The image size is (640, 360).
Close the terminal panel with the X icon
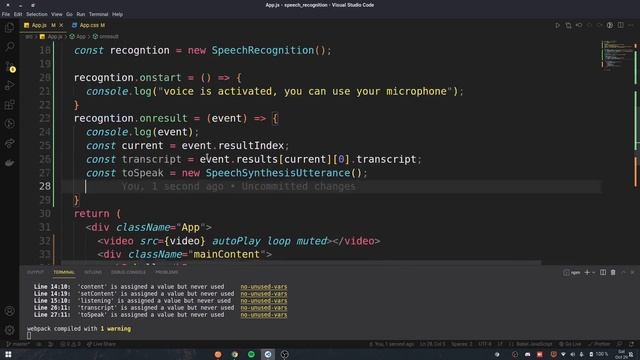coord(633,272)
